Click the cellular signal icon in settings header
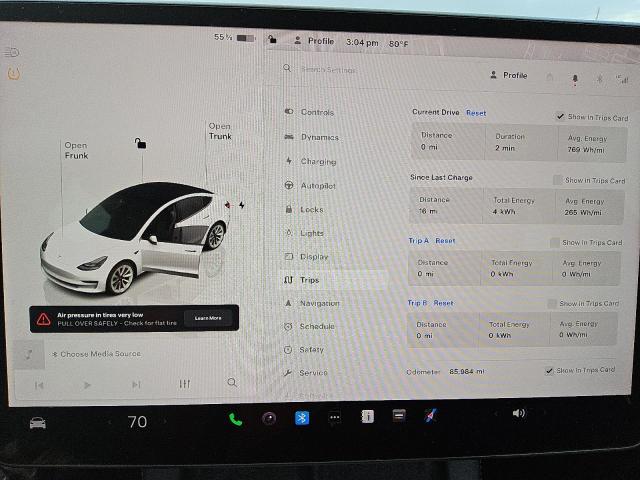The width and height of the screenshot is (640, 480). [623, 80]
